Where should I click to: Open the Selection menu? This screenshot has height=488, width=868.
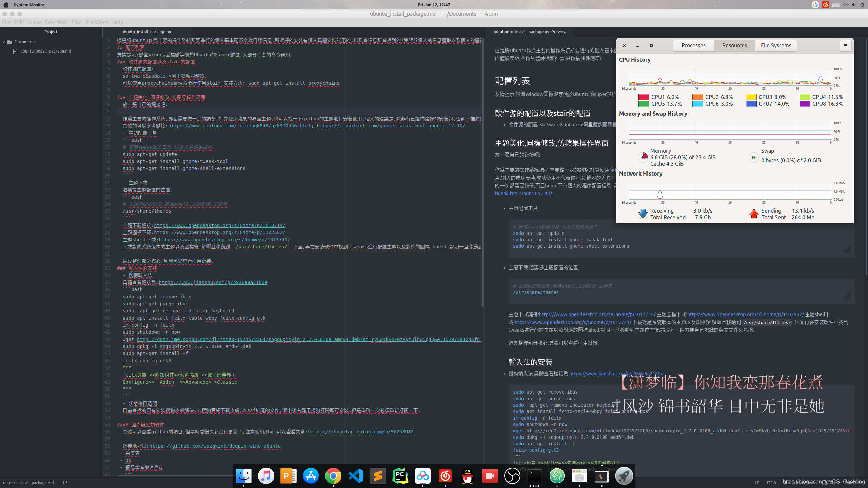56,22
